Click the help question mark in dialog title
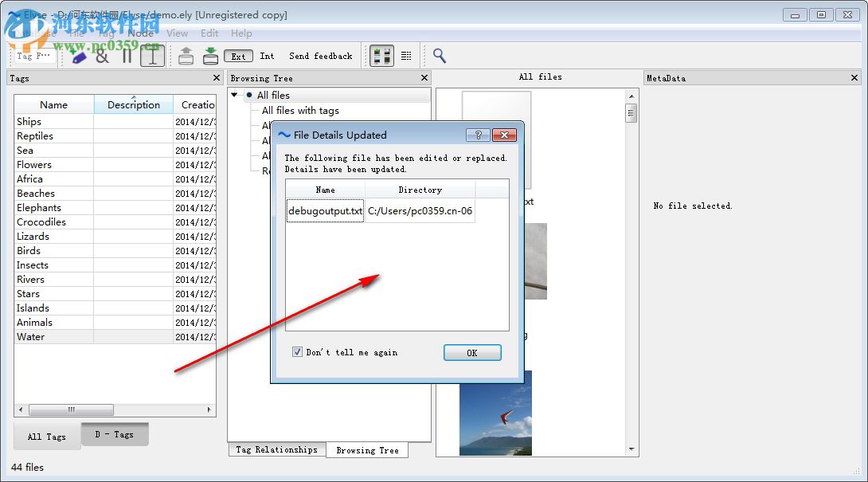This screenshot has height=482, width=868. tap(478, 135)
